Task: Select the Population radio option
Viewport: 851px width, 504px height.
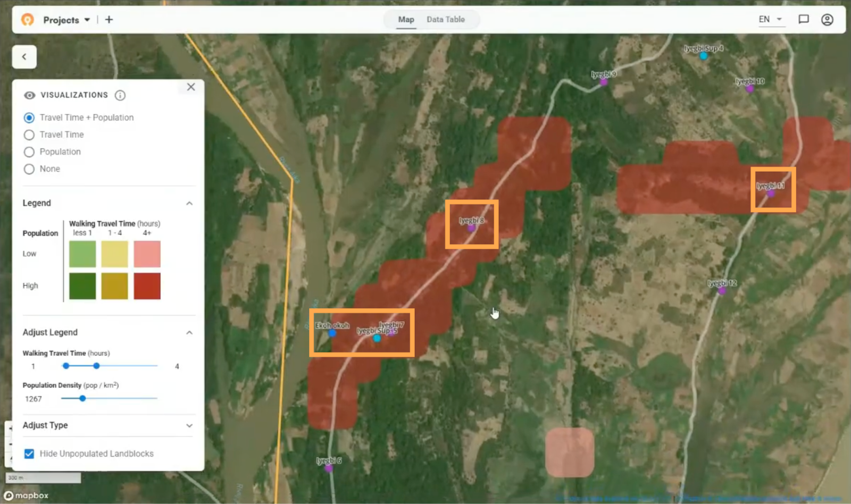Action: 29,152
